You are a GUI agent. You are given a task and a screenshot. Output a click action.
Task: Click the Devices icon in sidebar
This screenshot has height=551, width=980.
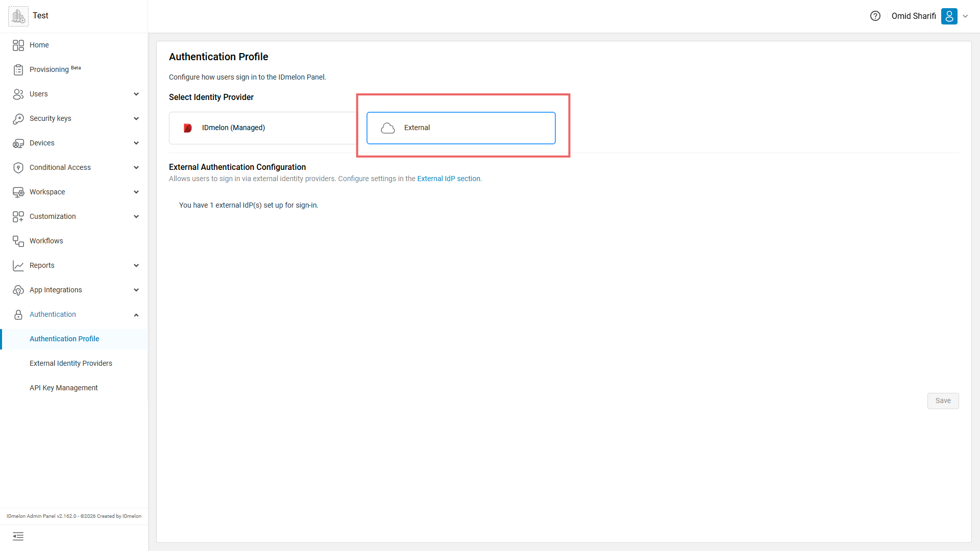coord(18,143)
